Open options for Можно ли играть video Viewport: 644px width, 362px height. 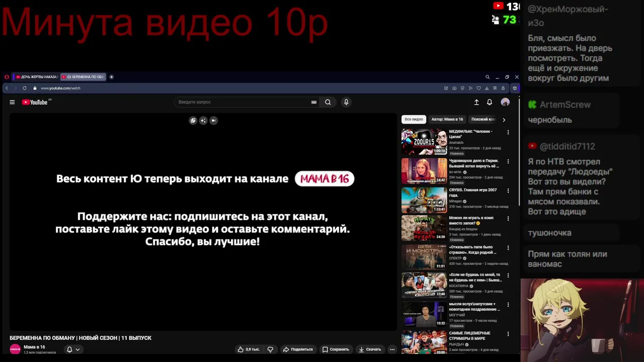click(x=508, y=219)
